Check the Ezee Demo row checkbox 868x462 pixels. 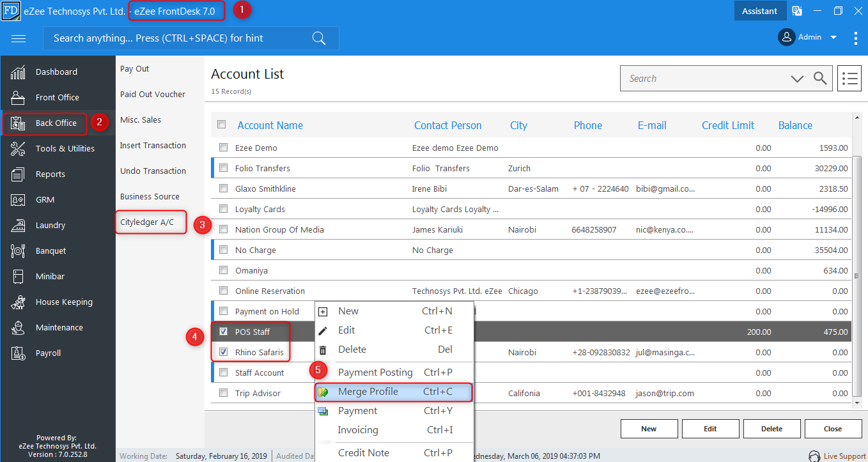223,148
